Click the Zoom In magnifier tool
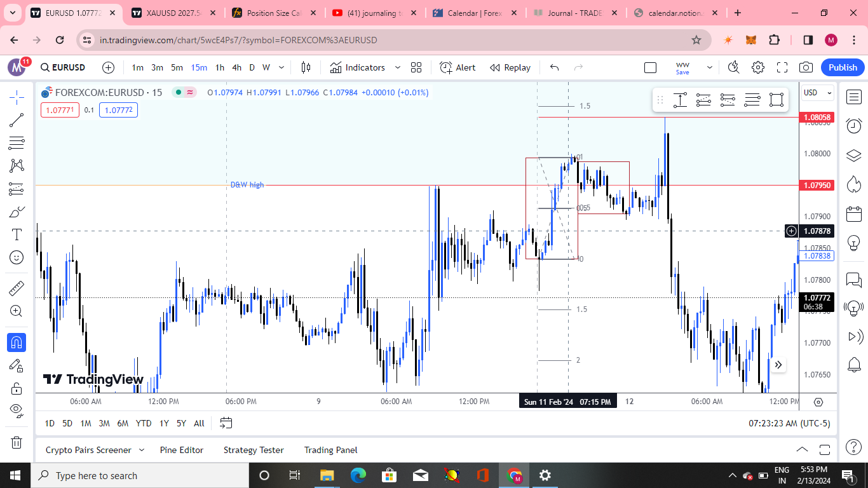The height and width of the screenshot is (488, 868). pyautogui.click(x=17, y=311)
